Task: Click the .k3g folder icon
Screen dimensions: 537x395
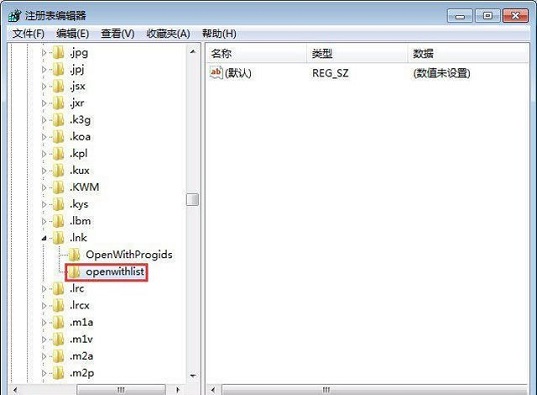Action: 58,120
